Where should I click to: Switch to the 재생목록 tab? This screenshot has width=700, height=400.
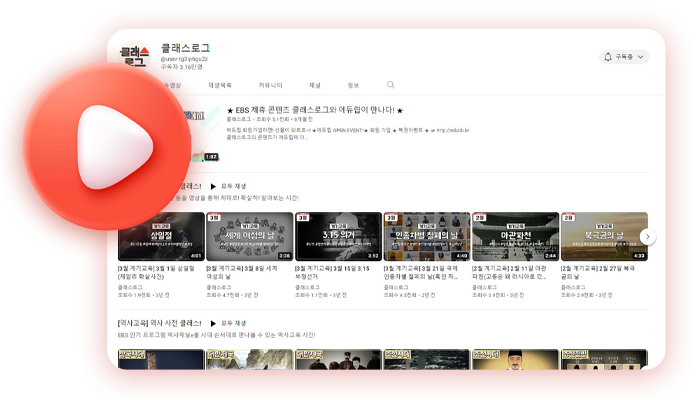pyautogui.click(x=220, y=85)
